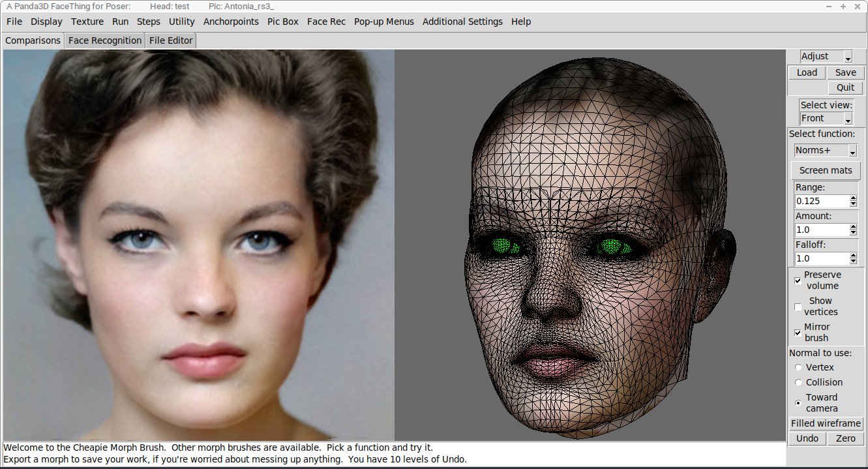Screen dimensions: 868x469
Task: Toggle the Mirror brush checkbox
Action: coord(798,333)
